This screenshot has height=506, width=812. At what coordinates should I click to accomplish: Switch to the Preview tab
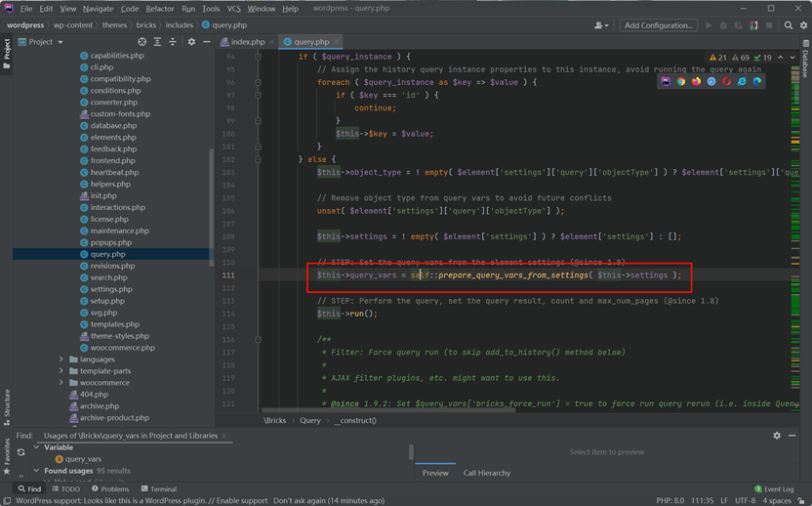pos(435,474)
